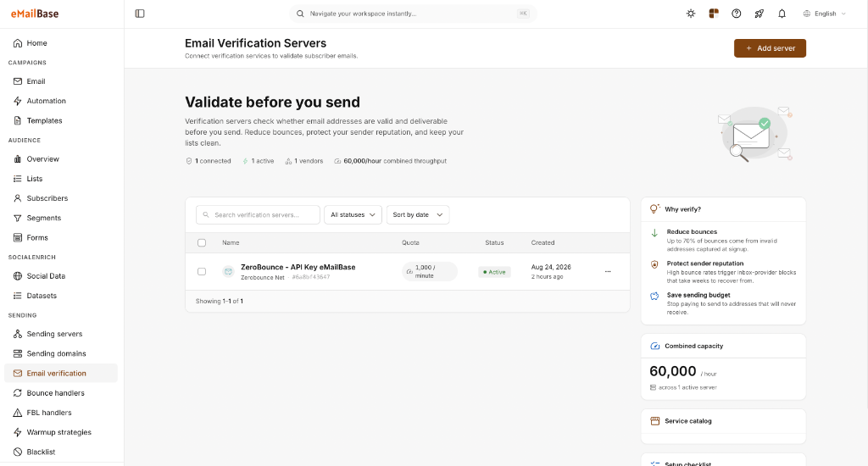This screenshot has height=466, width=868.
Task: Open the All statuses dropdown
Action: [353, 214]
